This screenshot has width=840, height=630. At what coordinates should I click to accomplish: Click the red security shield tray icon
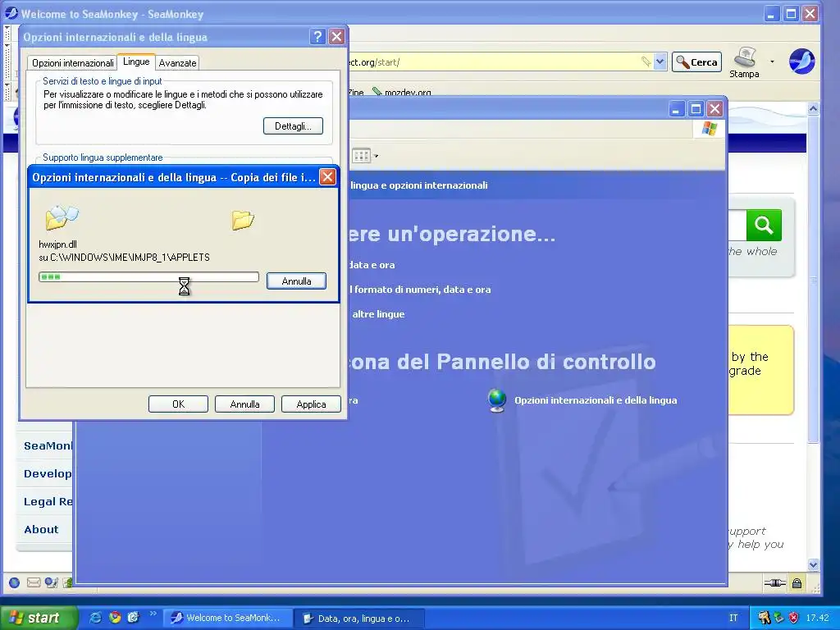(793, 618)
